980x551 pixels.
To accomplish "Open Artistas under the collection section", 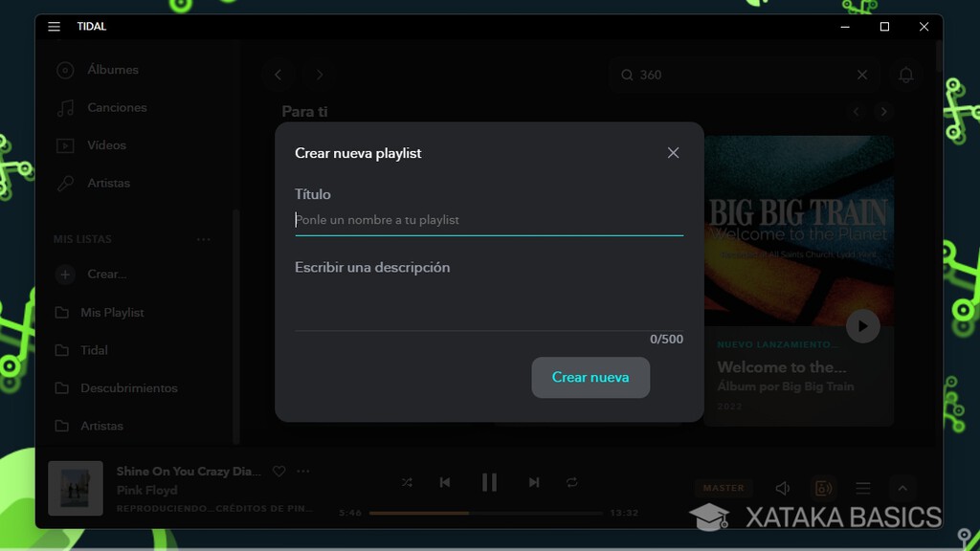I will [109, 183].
